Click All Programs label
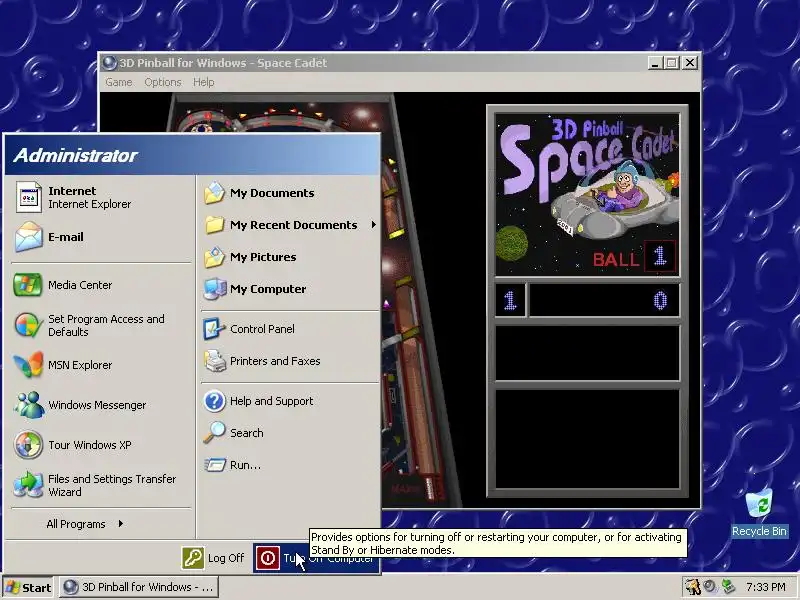The width and height of the screenshot is (800, 600). (x=76, y=524)
